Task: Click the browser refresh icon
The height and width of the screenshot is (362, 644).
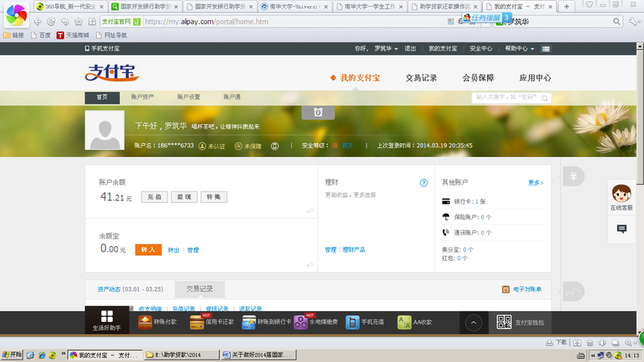Action: (x=52, y=22)
